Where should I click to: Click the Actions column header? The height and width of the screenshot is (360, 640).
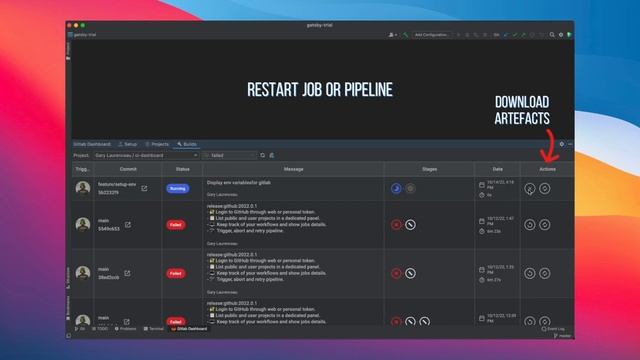click(547, 169)
